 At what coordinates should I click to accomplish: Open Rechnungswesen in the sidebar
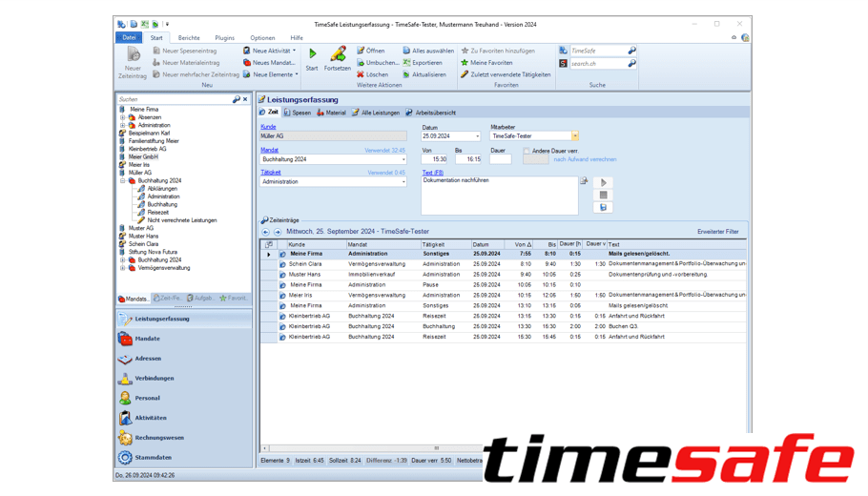tap(159, 438)
